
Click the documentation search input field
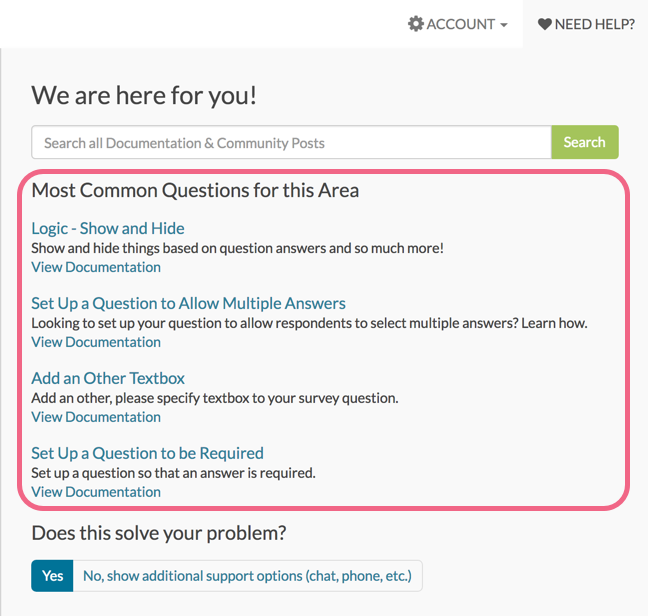[x=291, y=142]
